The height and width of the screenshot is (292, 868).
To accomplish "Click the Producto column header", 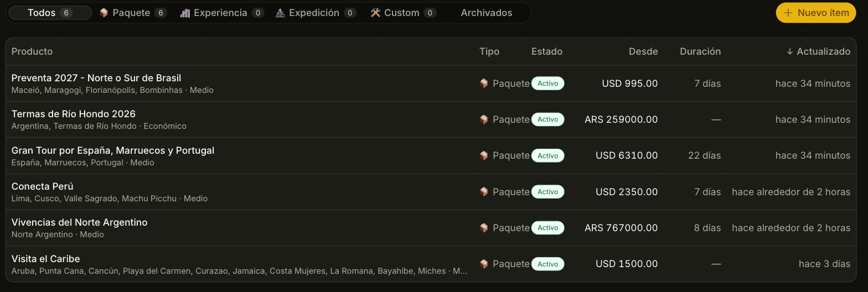I will click(32, 51).
